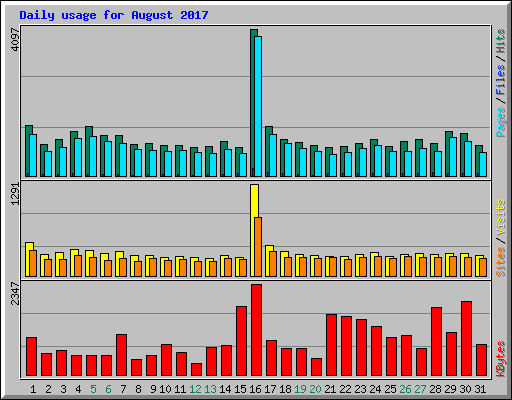Click the red KBytes bar for day 1
This screenshot has height=400, width=512.
pos(32,357)
